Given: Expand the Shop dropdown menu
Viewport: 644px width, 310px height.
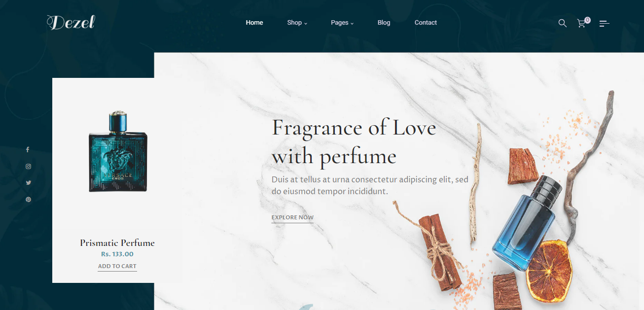Looking at the screenshot, I should 297,23.
